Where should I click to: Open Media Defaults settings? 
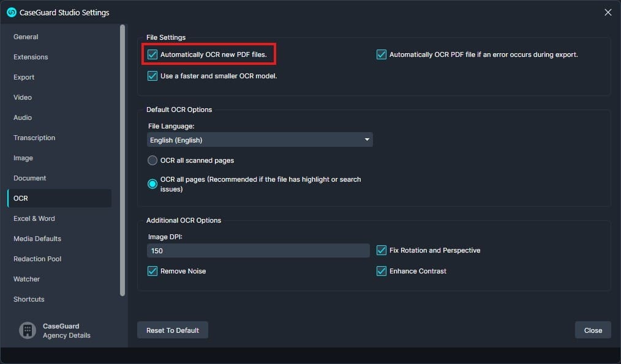tap(37, 239)
